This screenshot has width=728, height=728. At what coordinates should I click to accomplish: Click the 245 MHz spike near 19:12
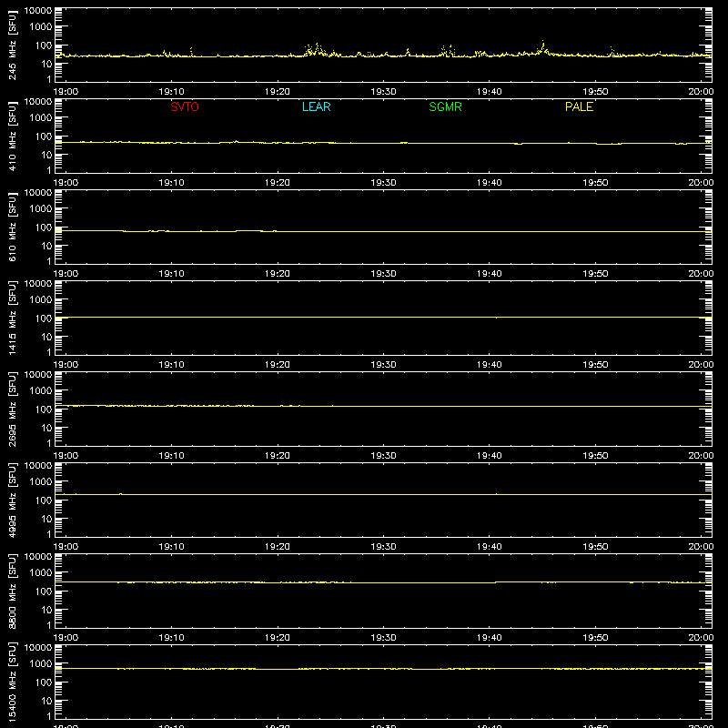pyautogui.click(x=191, y=51)
